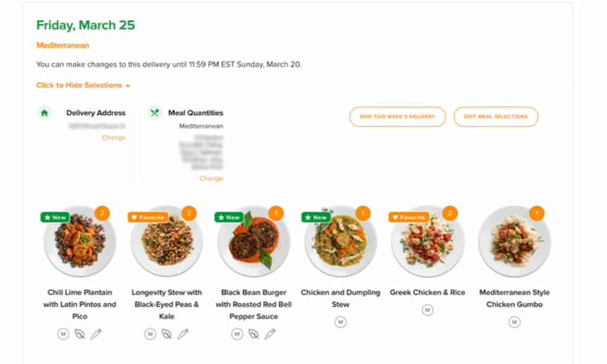Screen dimensions: 607x364
Task: Open Edit Meal Selections
Action: pyautogui.click(x=496, y=116)
